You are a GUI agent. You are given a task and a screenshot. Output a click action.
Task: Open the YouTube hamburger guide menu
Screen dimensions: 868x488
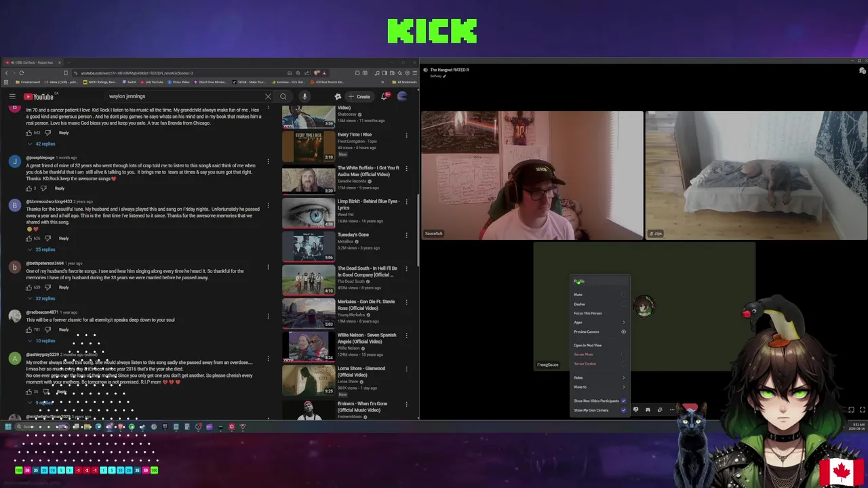12,96
